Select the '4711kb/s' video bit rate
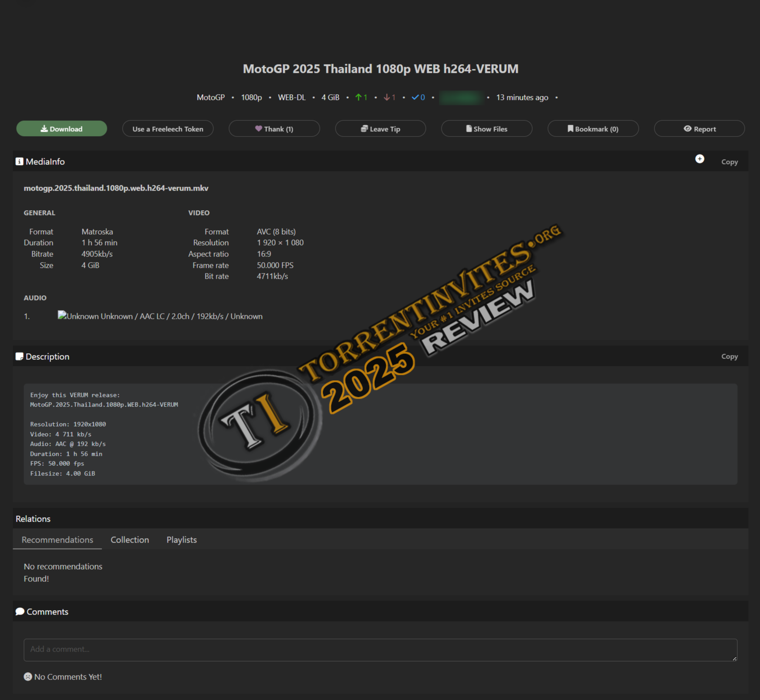 [x=272, y=276]
